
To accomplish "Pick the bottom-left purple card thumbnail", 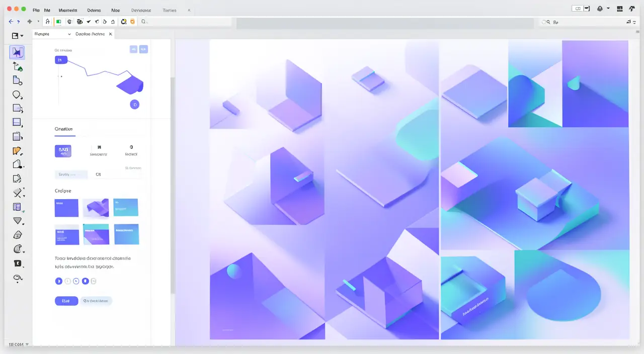I will click(x=67, y=234).
